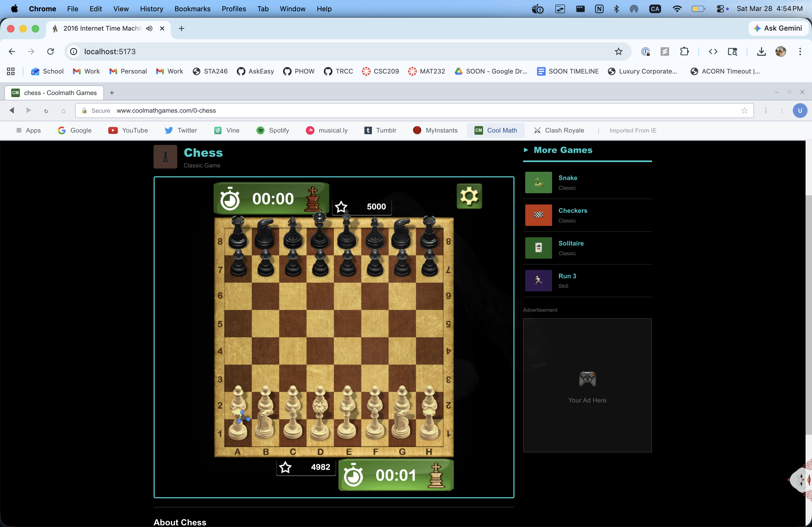
Task: Mute the 2016 Internet Time Machine tab
Action: (149, 28)
